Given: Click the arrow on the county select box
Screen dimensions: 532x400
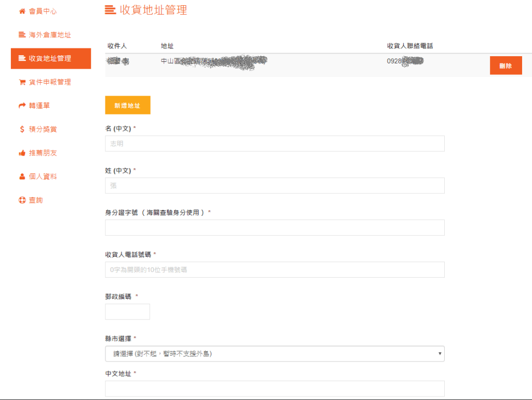Looking at the screenshot, I should [x=440, y=354].
